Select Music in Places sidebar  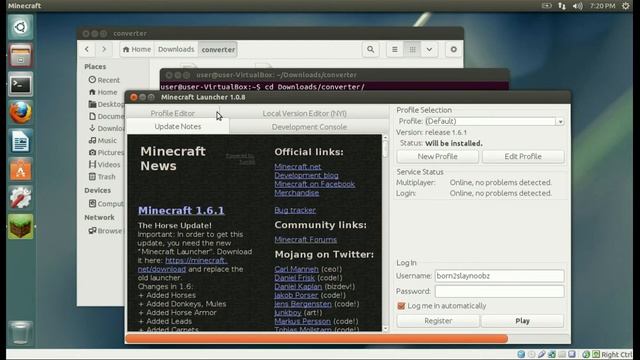point(103,140)
